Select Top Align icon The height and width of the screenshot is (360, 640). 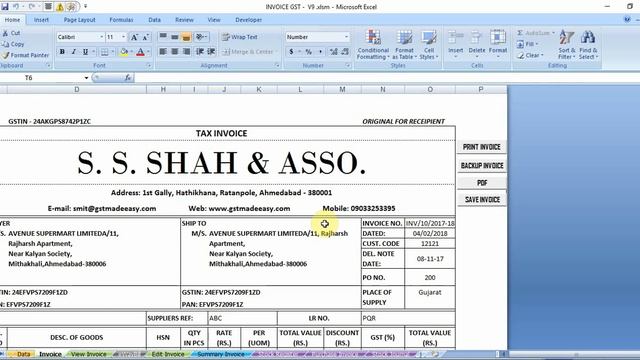click(x=163, y=37)
